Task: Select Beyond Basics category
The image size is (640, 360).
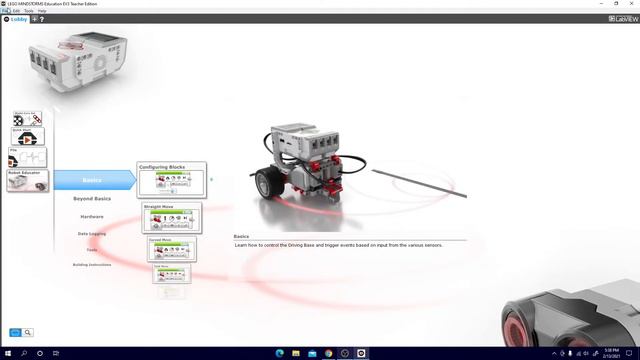Action: coord(92,199)
